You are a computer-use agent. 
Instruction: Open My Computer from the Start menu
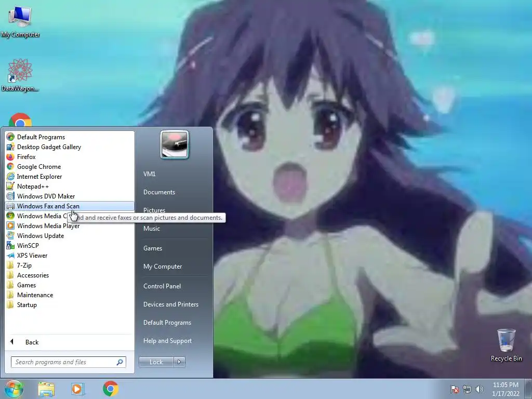(163, 267)
